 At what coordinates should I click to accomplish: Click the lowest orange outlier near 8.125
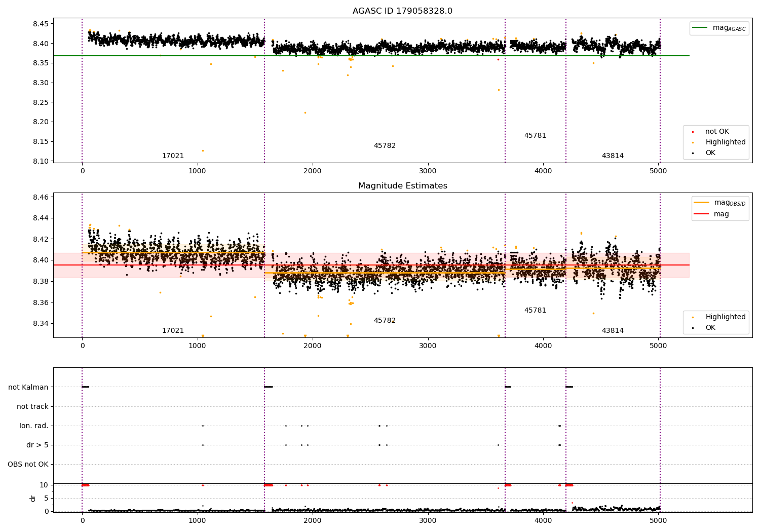[x=203, y=150]
